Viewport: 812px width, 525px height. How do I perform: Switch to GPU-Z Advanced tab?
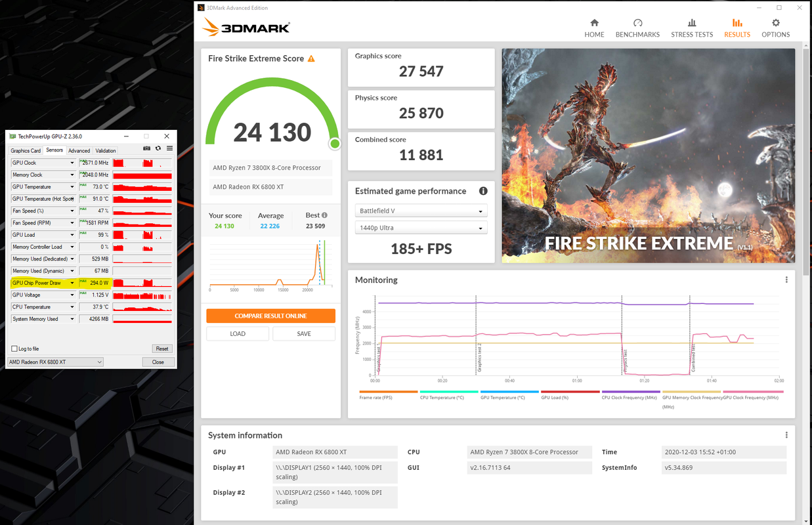(79, 150)
